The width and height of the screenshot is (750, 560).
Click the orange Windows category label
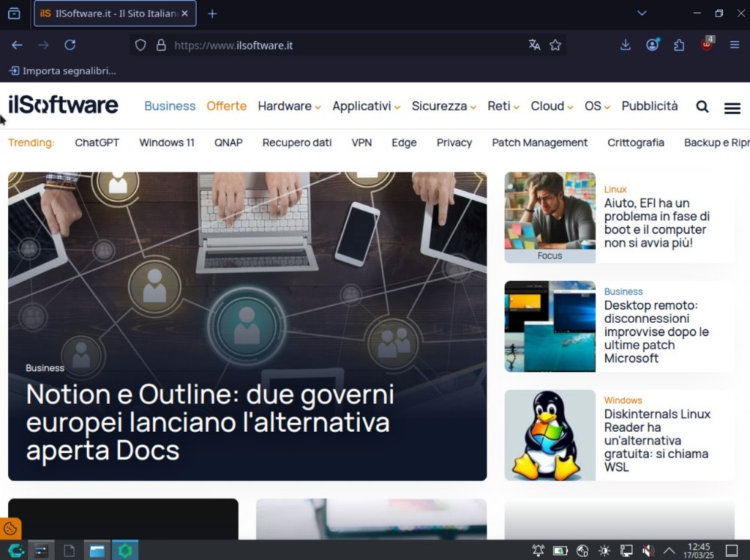[623, 400]
